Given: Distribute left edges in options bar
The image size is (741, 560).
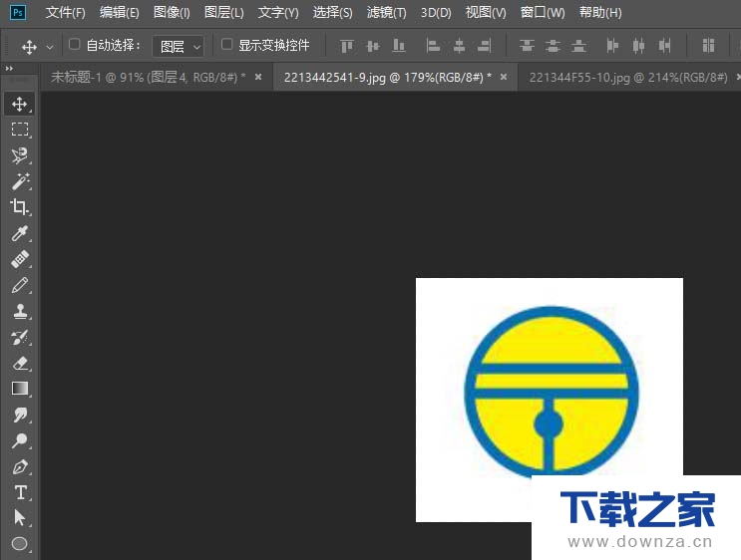Looking at the screenshot, I should coord(612,46).
